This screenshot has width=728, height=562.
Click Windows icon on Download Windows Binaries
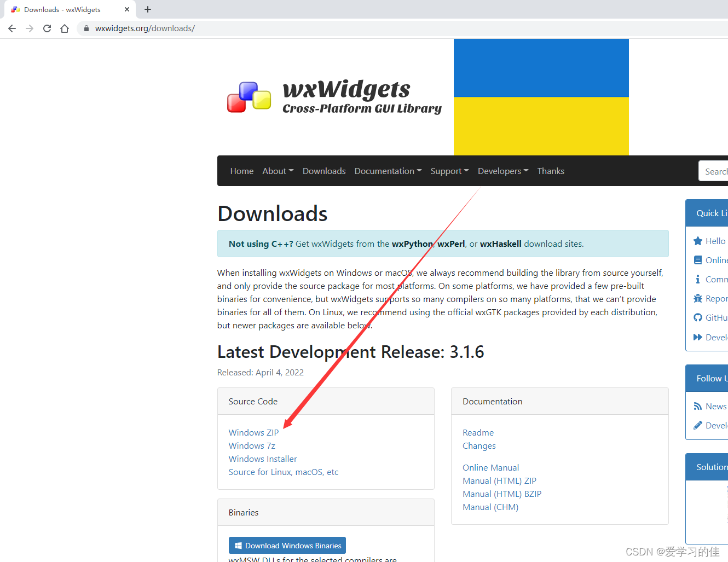point(238,546)
